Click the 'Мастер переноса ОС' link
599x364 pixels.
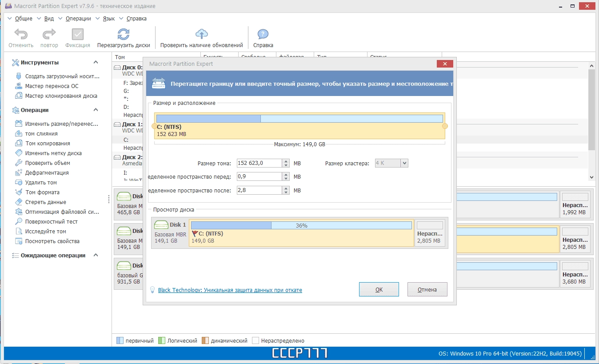point(52,86)
